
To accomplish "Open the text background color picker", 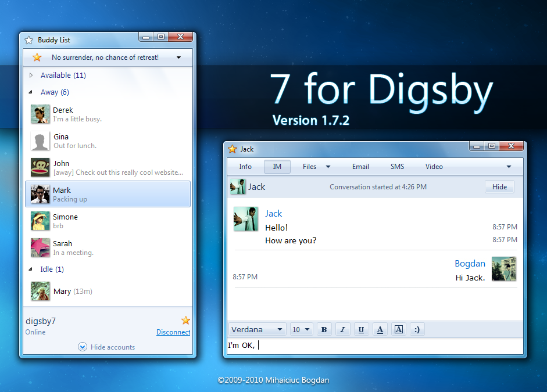I will click(x=398, y=329).
